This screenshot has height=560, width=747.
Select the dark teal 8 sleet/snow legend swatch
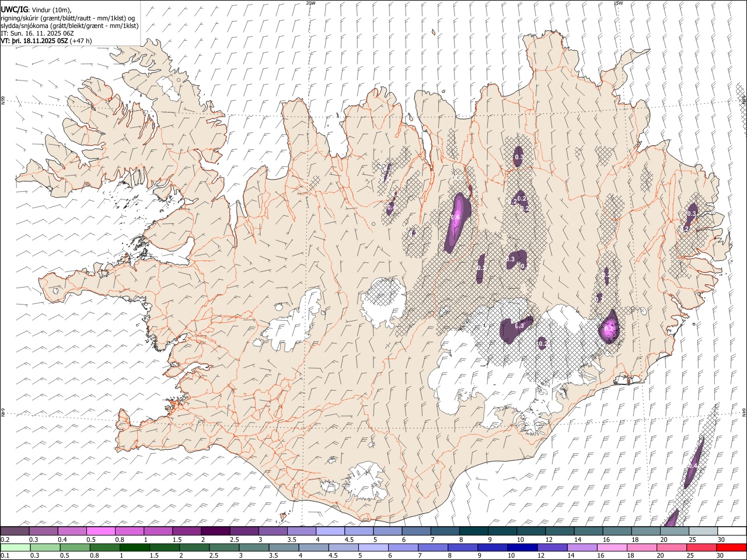tap(473, 531)
